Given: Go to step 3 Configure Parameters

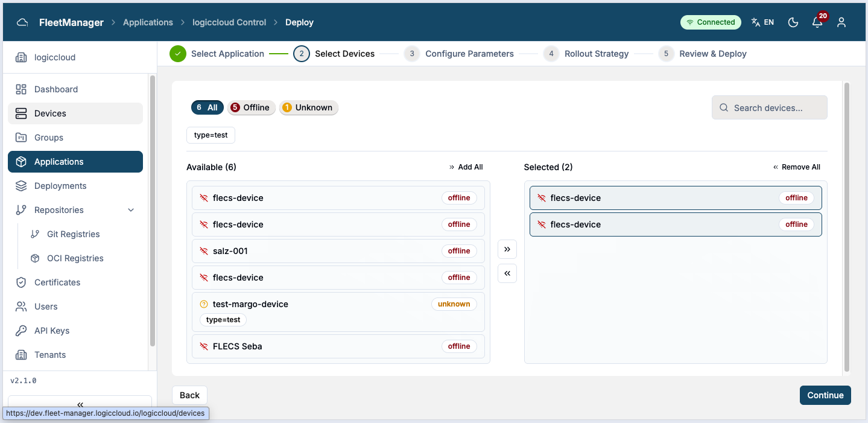Looking at the screenshot, I should (459, 54).
